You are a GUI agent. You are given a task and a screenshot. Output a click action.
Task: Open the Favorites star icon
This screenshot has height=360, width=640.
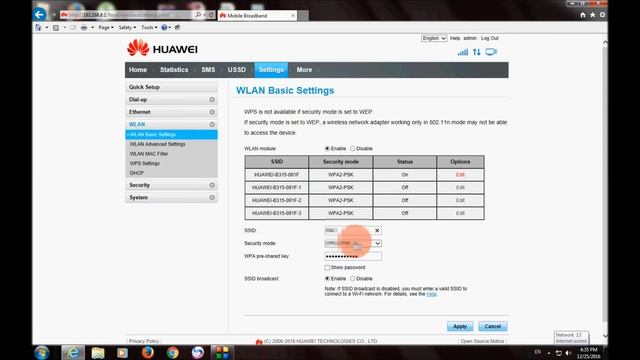(x=593, y=15)
